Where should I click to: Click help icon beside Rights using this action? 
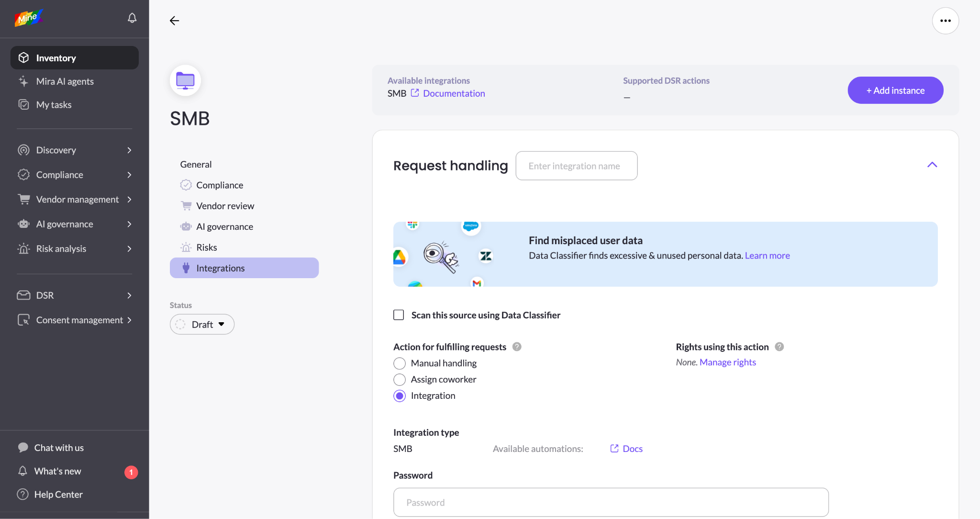pos(780,347)
